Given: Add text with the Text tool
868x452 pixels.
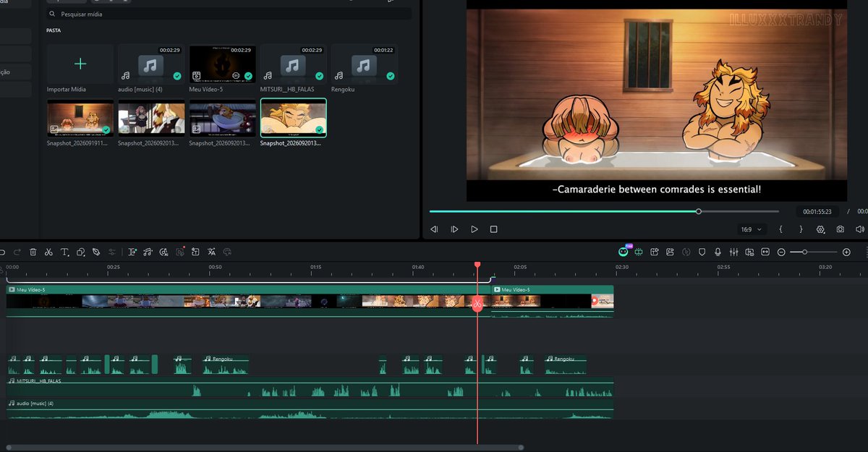Looking at the screenshot, I should 64,252.
